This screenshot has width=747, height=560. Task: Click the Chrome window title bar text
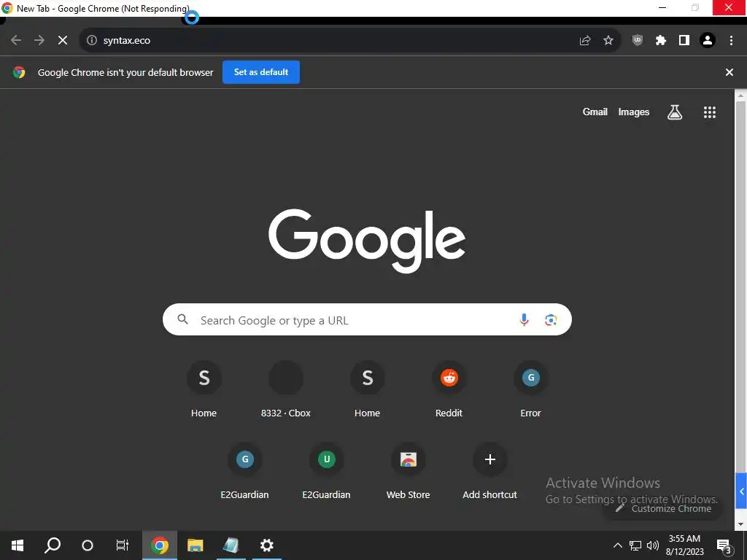tap(103, 8)
